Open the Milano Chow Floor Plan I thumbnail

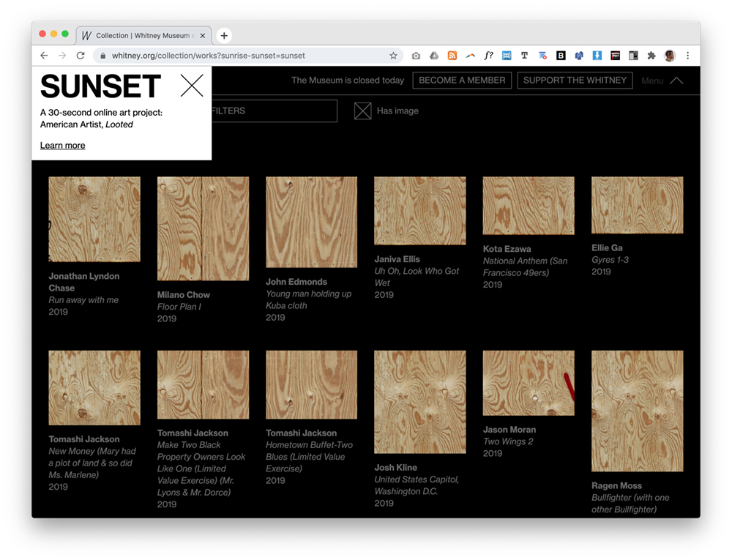click(x=203, y=228)
